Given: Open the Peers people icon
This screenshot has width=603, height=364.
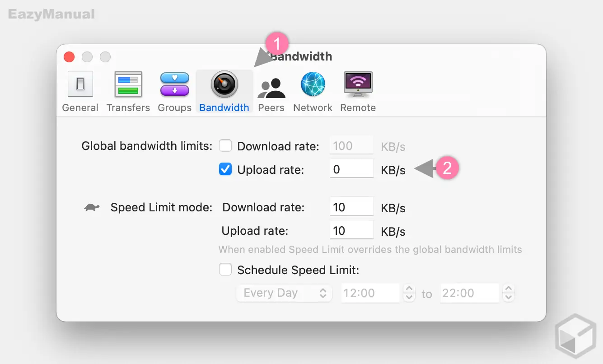Looking at the screenshot, I should 271,87.
